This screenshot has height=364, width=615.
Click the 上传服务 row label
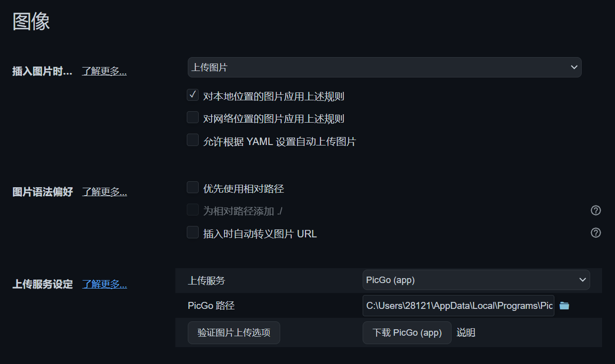(x=207, y=281)
